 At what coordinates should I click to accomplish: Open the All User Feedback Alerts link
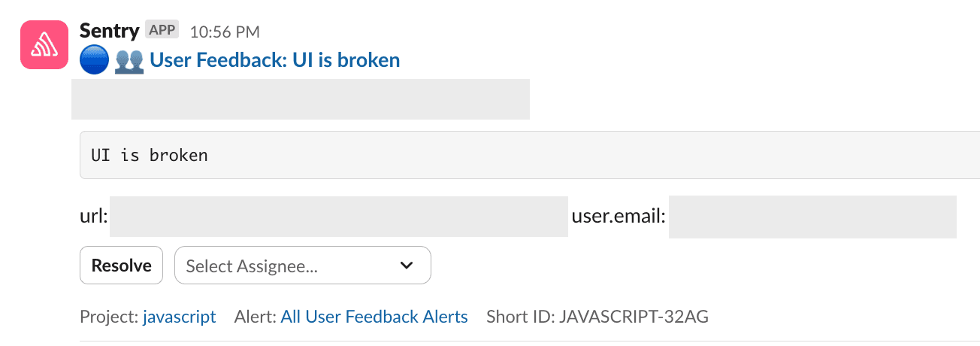[x=374, y=317]
